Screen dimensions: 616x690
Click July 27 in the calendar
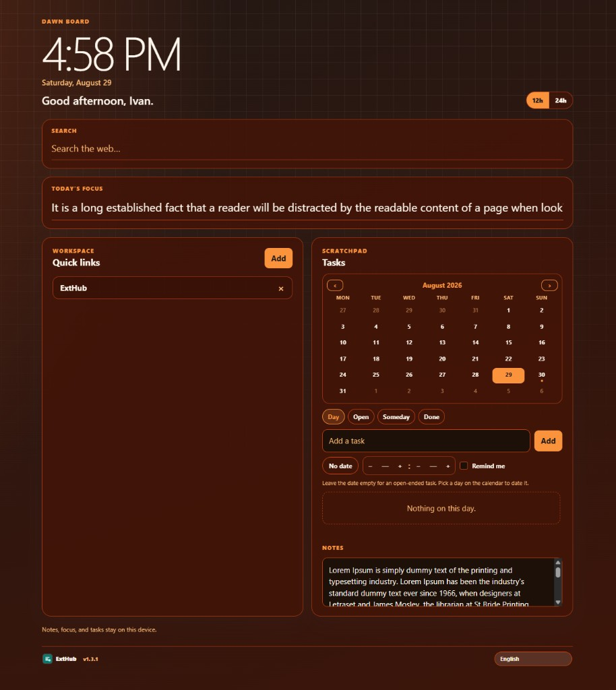(343, 311)
